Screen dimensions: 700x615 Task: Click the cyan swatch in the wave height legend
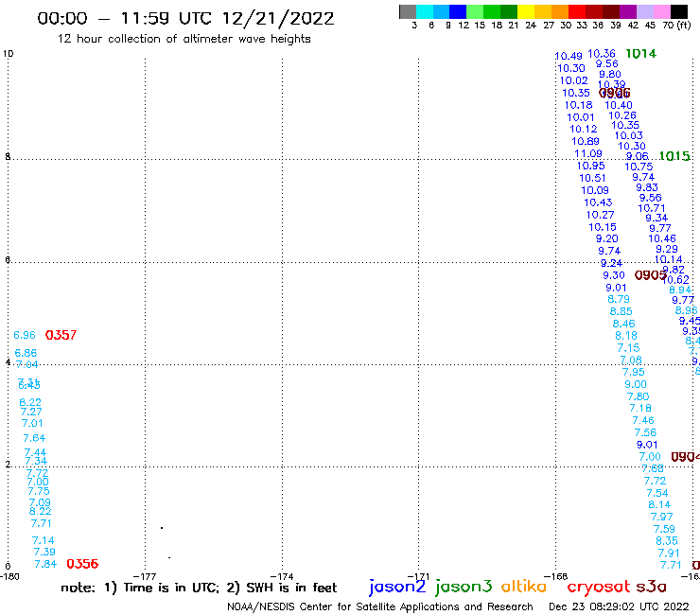coord(425,11)
